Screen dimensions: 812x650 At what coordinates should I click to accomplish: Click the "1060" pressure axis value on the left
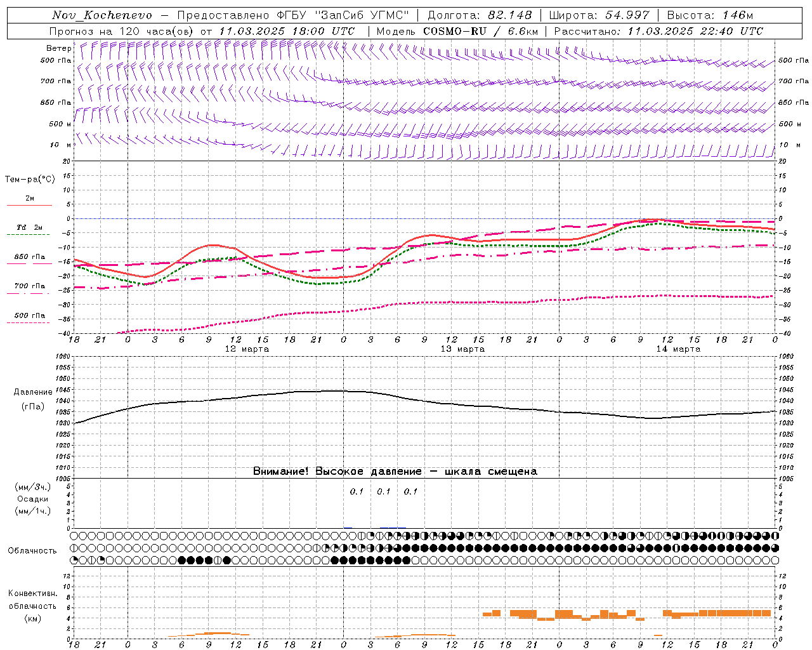pyautogui.click(x=62, y=357)
